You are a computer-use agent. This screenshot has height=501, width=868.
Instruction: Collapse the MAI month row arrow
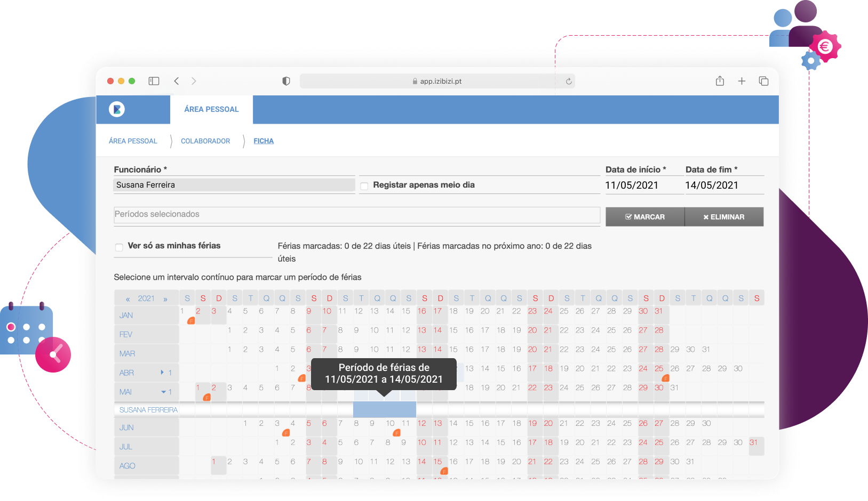coord(163,392)
